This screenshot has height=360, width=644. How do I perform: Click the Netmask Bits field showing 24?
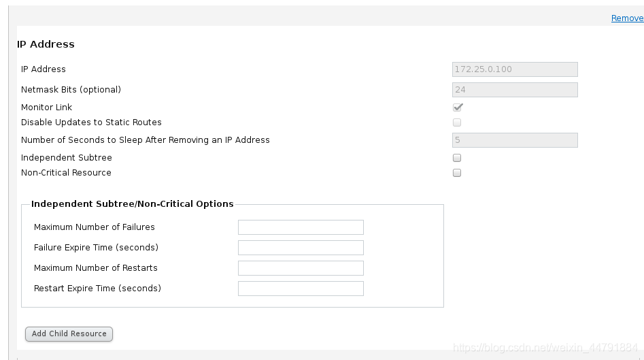point(515,90)
